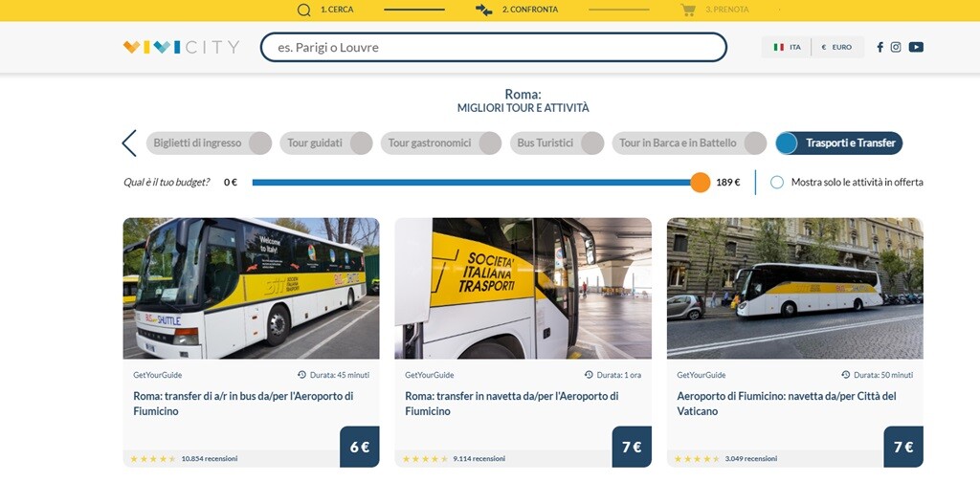Click the shopping cart icon by 3. PRENOTA

click(688, 10)
